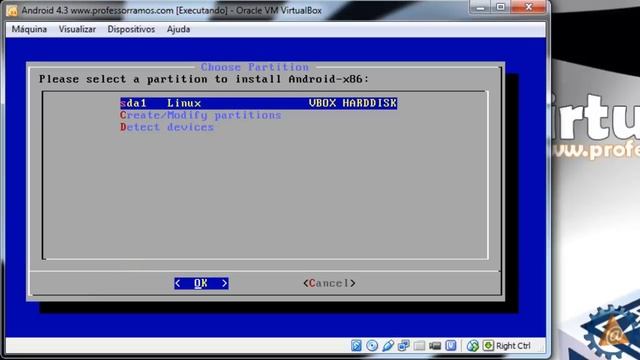
Task: Click the virtualization features status icon
Action: pyautogui.click(x=451, y=346)
